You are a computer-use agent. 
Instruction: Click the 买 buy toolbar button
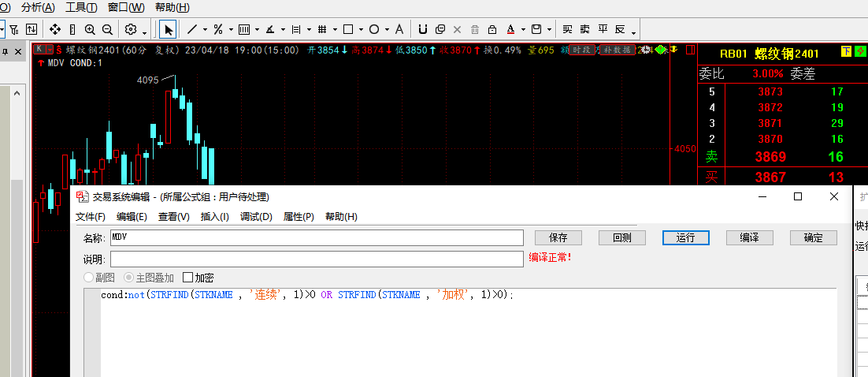tap(567, 29)
